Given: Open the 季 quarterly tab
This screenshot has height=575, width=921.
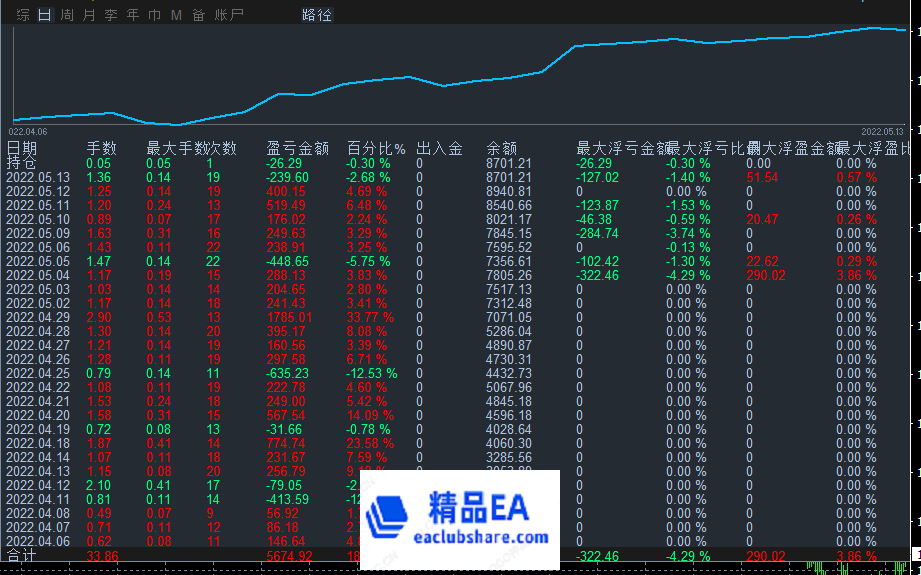Looking at the screenshot, I should tap(111, 15).
